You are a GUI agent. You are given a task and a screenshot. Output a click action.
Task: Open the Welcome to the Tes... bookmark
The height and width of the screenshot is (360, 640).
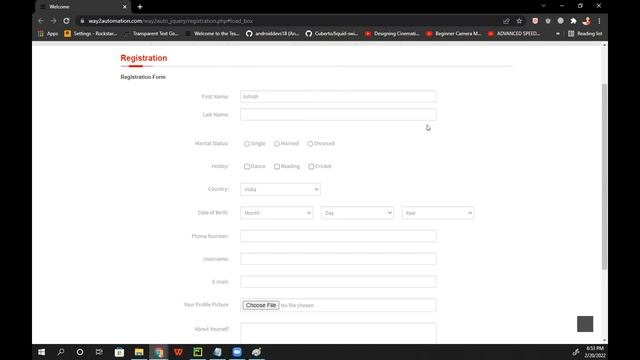click(x=212, y=33)
